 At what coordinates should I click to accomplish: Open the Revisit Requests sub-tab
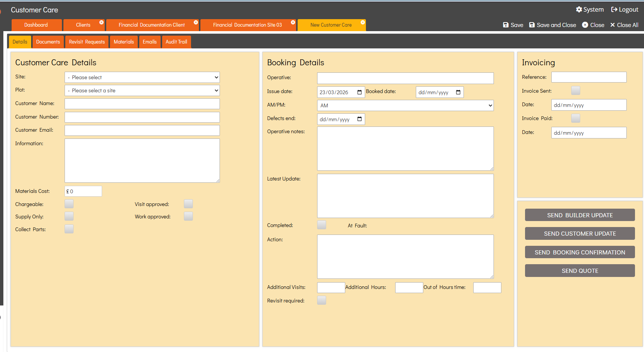click(x=87, y=42)
